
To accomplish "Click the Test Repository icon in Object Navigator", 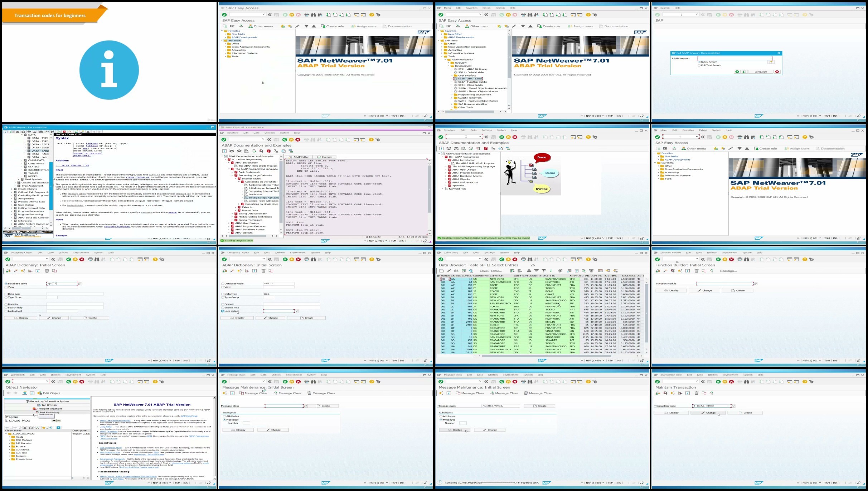I will point(37,412).
